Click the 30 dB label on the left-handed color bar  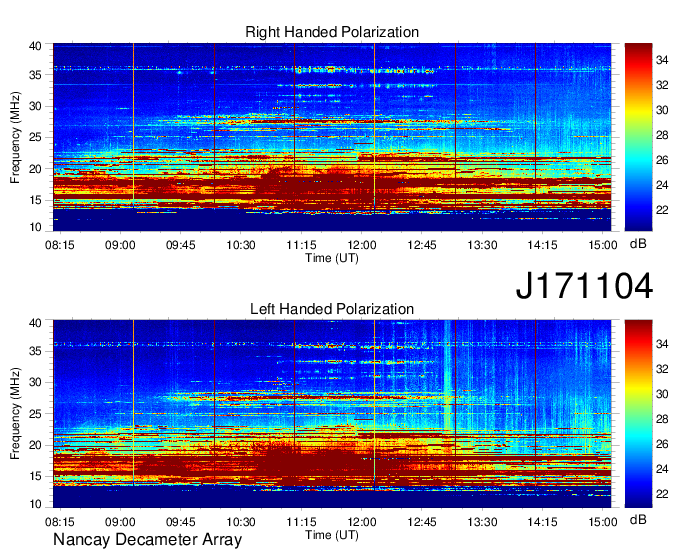point(662,394)
